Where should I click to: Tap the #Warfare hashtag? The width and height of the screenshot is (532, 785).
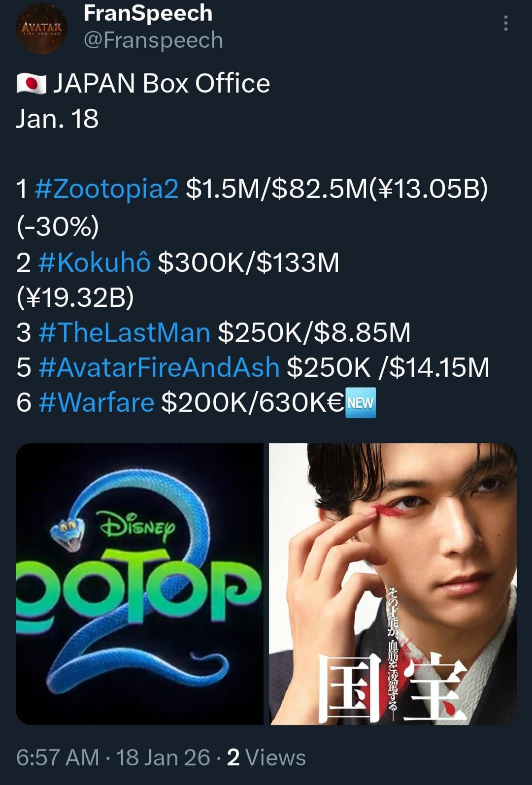[x=96, y=402]
